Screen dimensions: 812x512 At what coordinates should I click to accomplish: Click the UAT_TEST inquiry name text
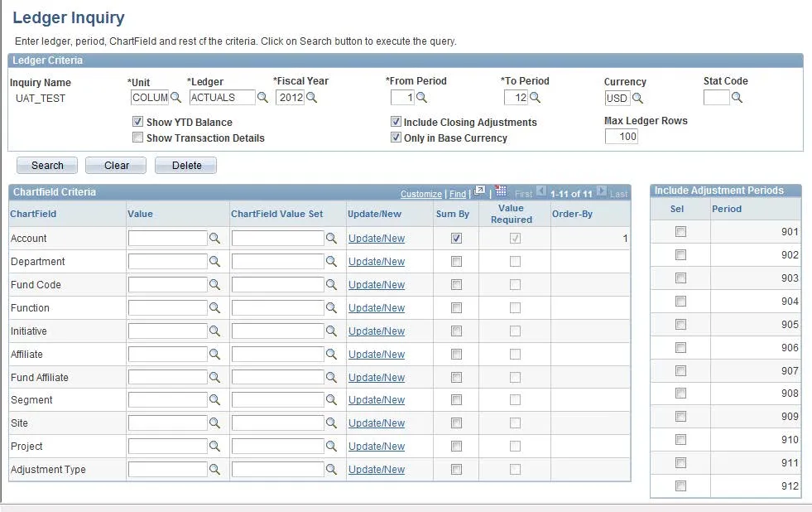41,99
